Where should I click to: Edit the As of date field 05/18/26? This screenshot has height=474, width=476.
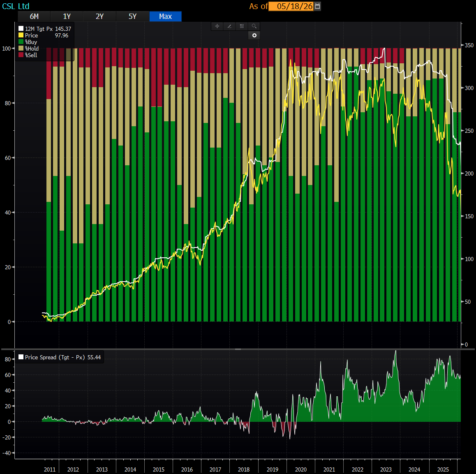click(291, 6)
